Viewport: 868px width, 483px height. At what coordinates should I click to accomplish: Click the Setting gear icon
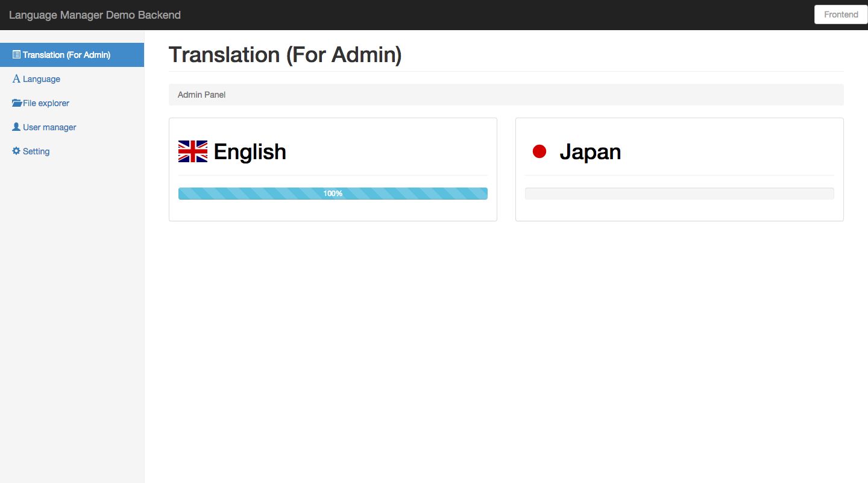[16, 151]
